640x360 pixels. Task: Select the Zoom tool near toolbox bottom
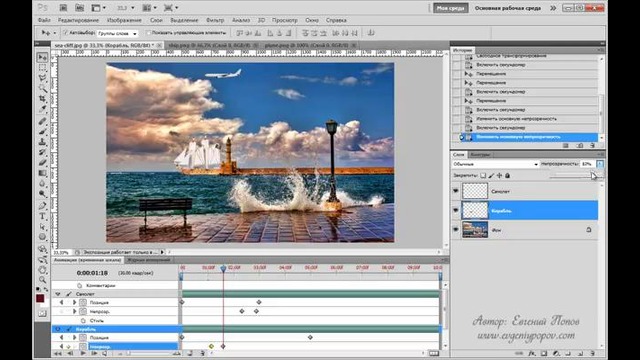click(42, 280)
